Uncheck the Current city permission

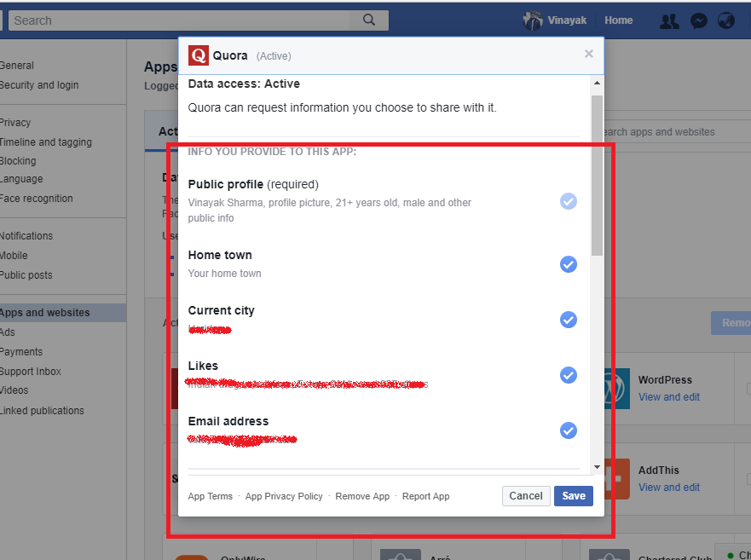click(569, 320)
